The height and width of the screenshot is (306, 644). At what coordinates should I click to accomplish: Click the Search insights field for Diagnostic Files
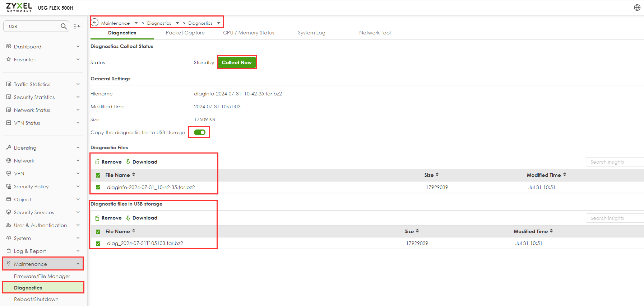click(614, 162)
